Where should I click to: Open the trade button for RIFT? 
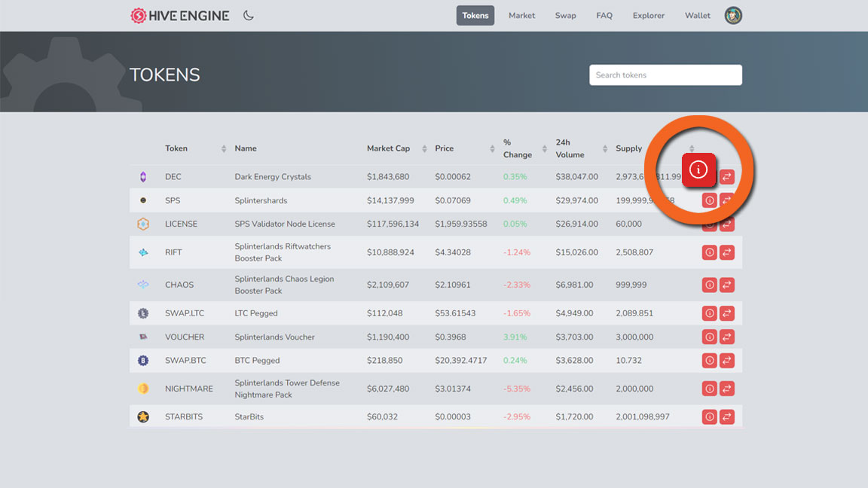(727, 252)
